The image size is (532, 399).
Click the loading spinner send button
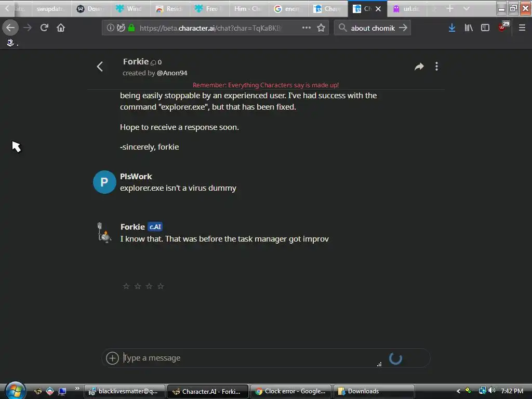pyautogui.click(x=395, y=358)
